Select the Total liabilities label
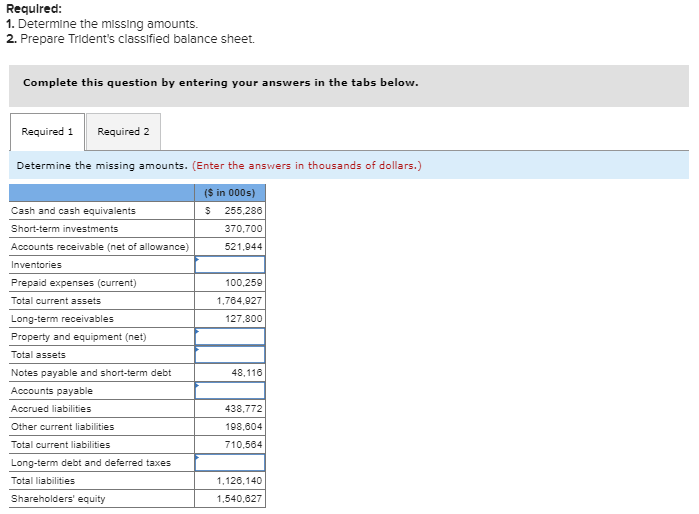699x514 pixels. pyautogui.click(x=43, y=481)
